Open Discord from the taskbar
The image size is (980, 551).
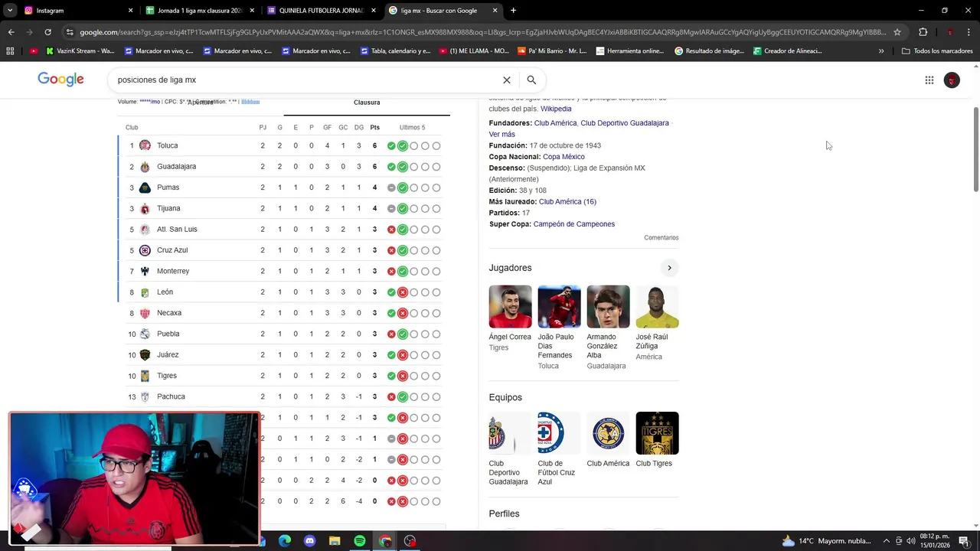309,541
